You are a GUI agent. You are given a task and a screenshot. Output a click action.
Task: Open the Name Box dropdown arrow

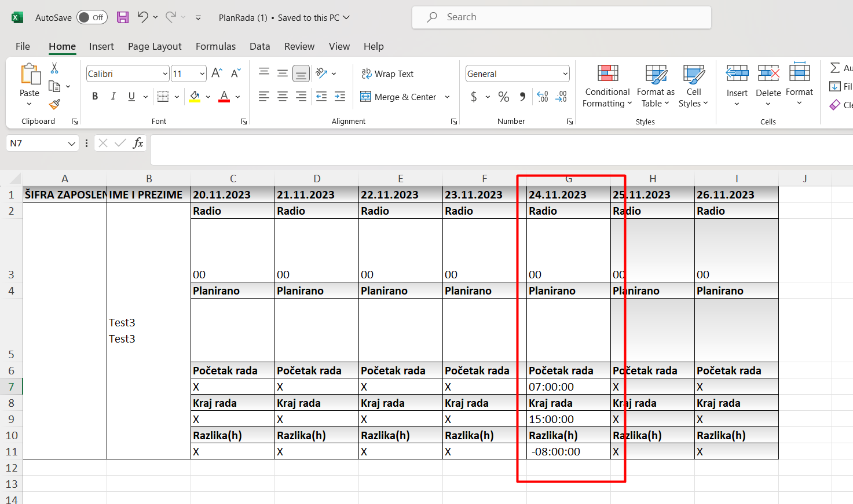[72, 144]
